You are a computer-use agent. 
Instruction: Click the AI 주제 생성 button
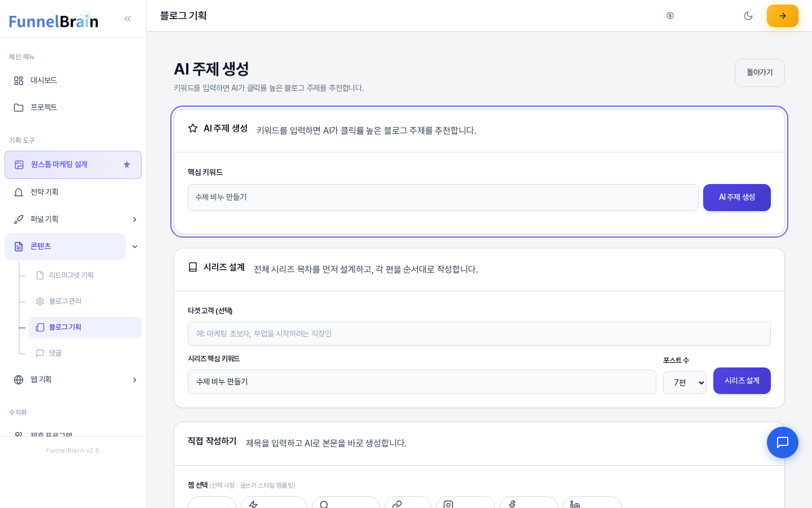coord(736,198)
